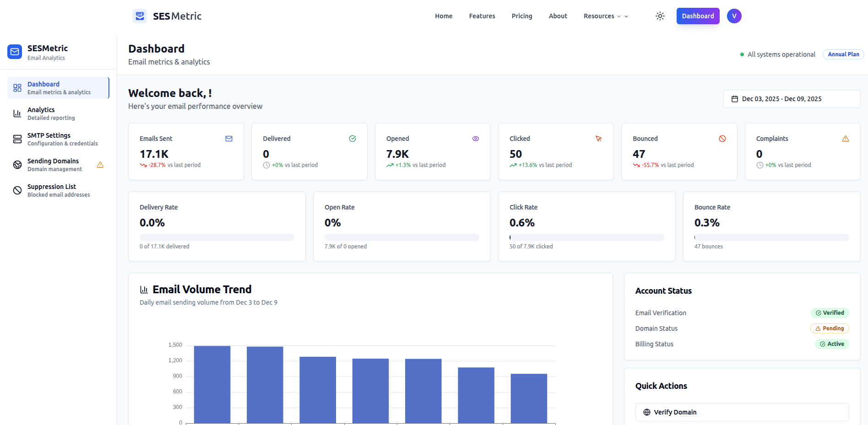Click the Click Rate progress bar
The image size is (868, 425).
pyautogui.click(x=586, y=237)
